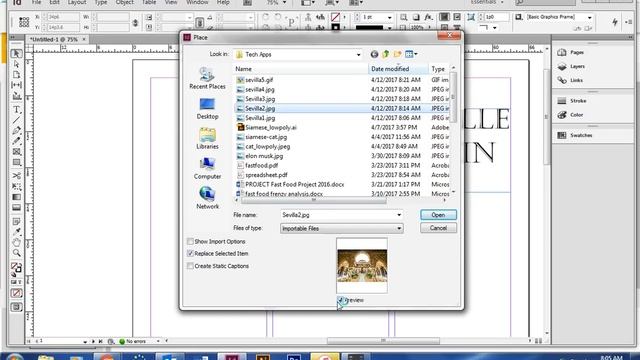The height and width of the screenshot is (360, 640).
Task: Click the Cancel button
Action: pos(438,228)
